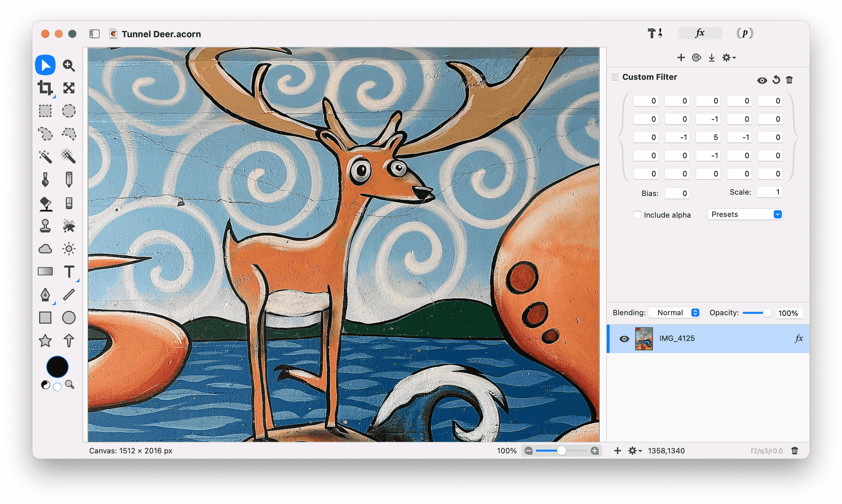The height and width of the screenshot is (504, 842).
Task: Zoom in with the plus button
Action: click(x=595, y=451)
